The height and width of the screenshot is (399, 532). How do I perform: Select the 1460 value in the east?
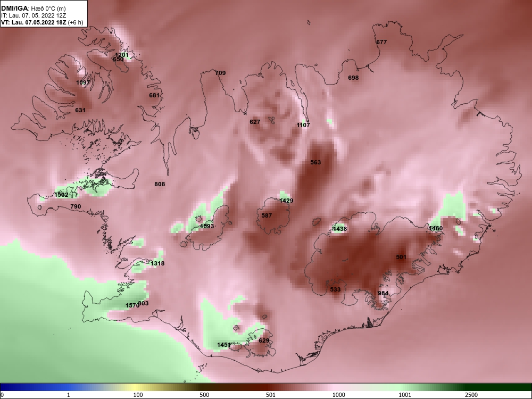coord(436,228)
